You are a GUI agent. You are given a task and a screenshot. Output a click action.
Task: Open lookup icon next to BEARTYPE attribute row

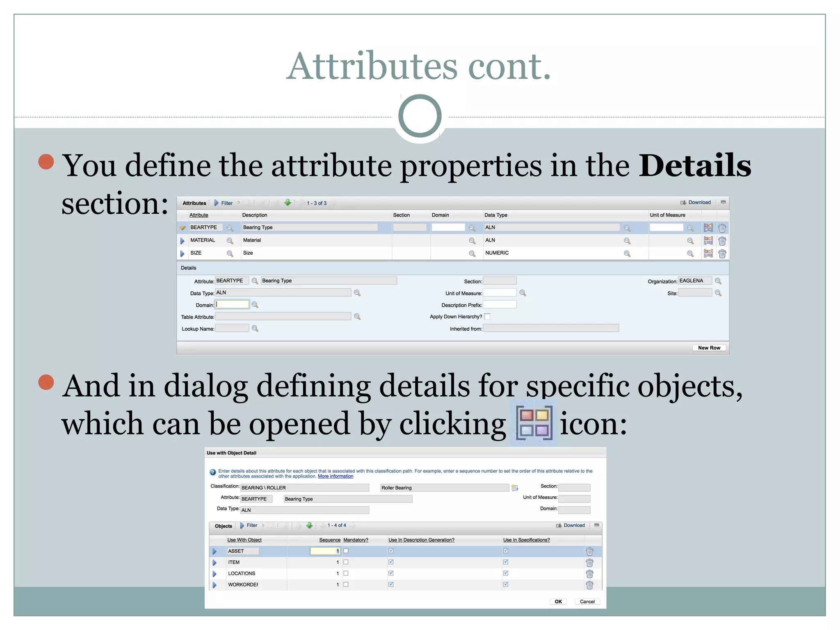point(230,228)
